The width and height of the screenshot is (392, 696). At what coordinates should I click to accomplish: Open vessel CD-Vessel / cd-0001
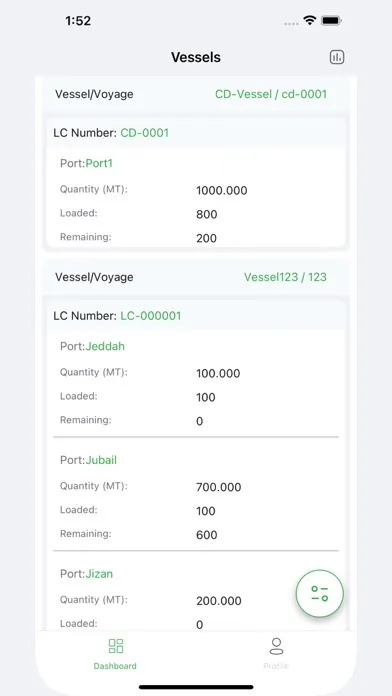[x=271, y=94]
